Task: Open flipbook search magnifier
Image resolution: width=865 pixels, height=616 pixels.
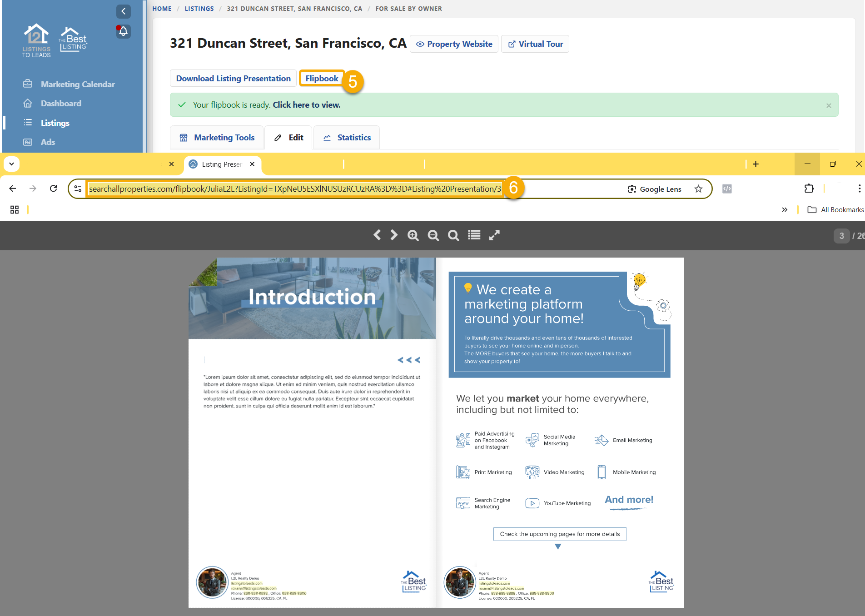Action: (453, 235)
